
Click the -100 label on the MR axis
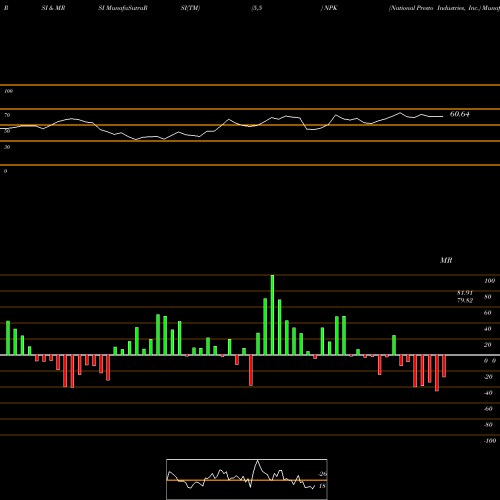point(490,441)
